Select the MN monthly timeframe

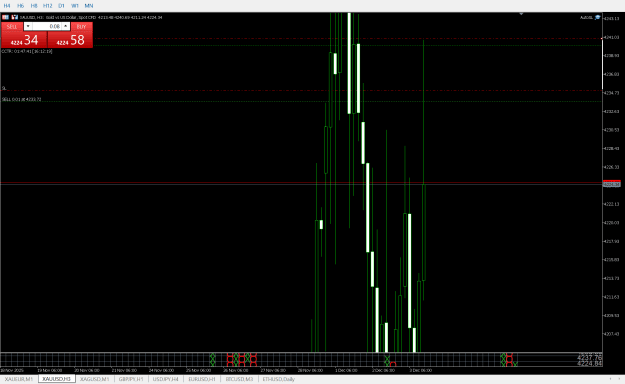[x=88, y=6]
